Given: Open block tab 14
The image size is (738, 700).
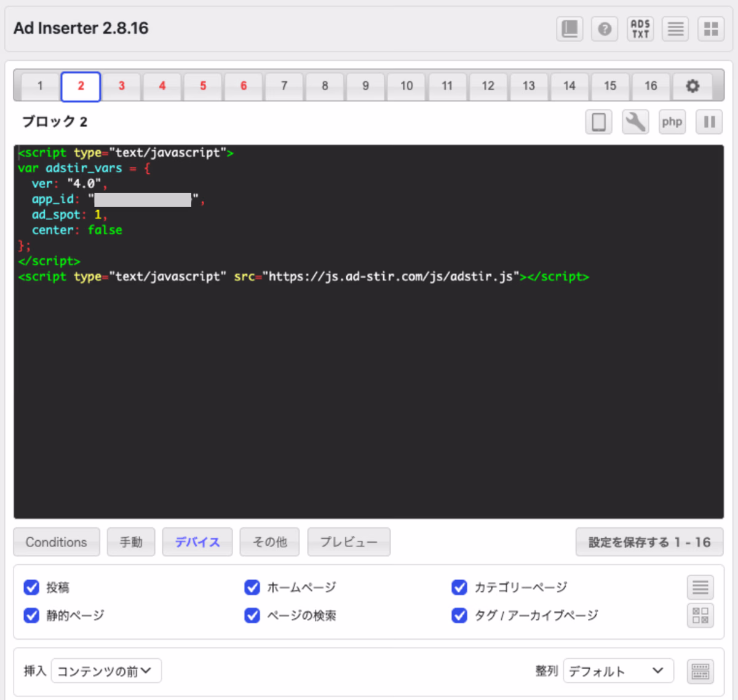Looking at the screenshot, I should pyautogui.click(x=569, y=86).
